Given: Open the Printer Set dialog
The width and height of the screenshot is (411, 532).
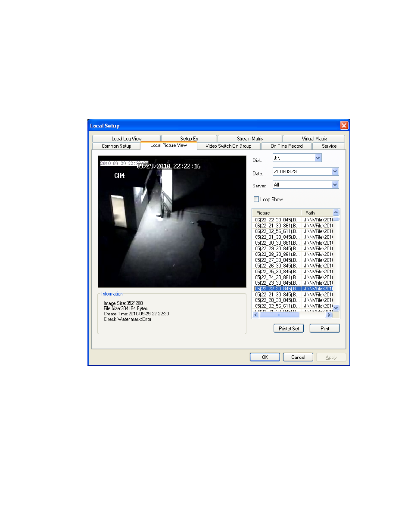Looking at the screenshot, I should [x=289, y=328].
